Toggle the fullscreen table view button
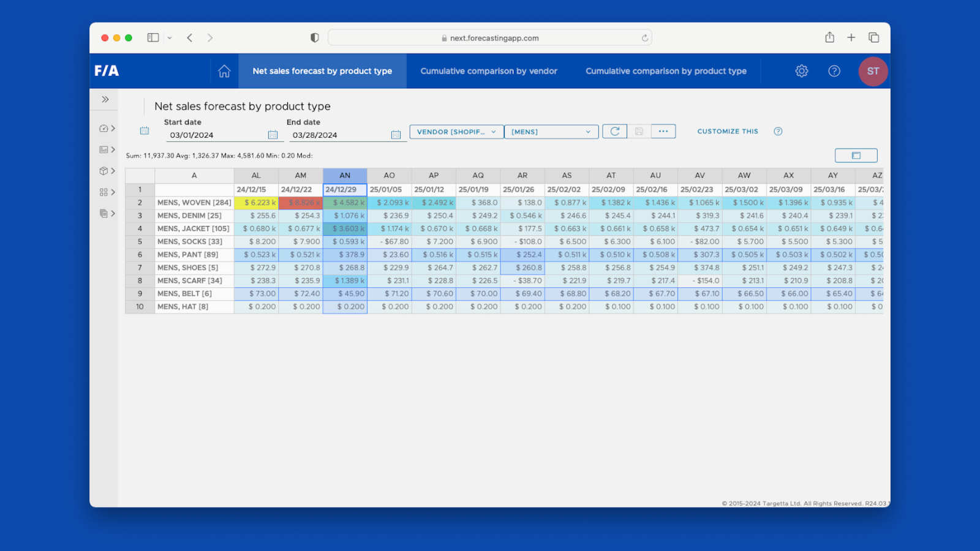Screen dimensions: 980x551 856,156
